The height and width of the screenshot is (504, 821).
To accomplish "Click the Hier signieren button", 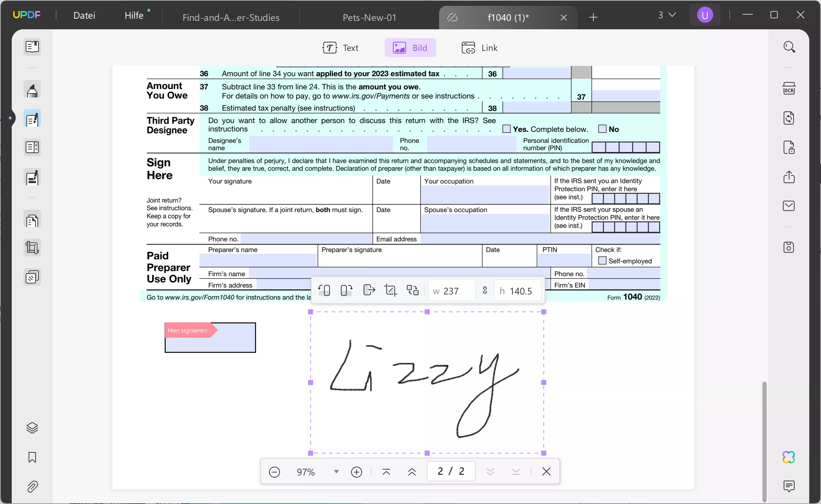I will point(187,330).
